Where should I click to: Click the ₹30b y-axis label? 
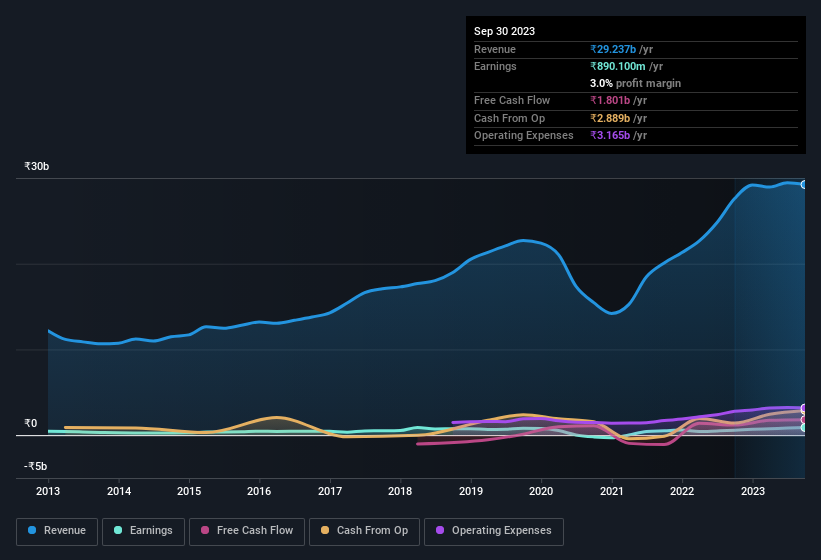coord(37,166)
